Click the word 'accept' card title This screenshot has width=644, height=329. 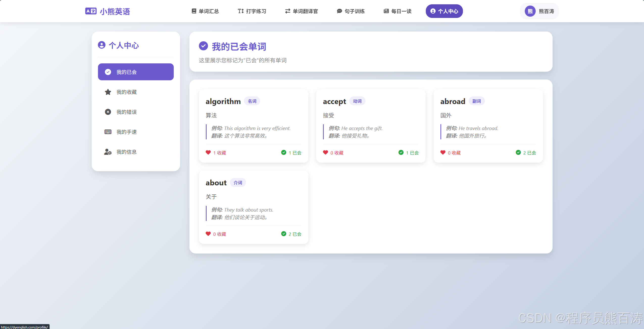[334, 102]
